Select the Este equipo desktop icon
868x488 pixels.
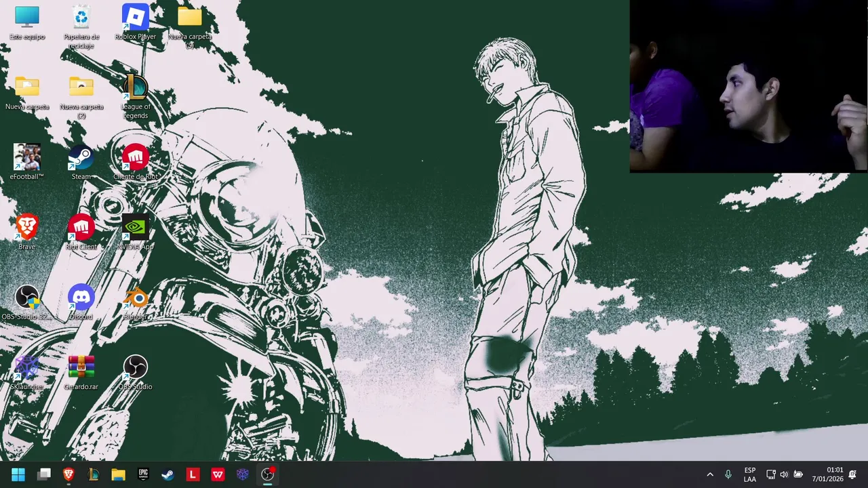[x=27, y=23]
